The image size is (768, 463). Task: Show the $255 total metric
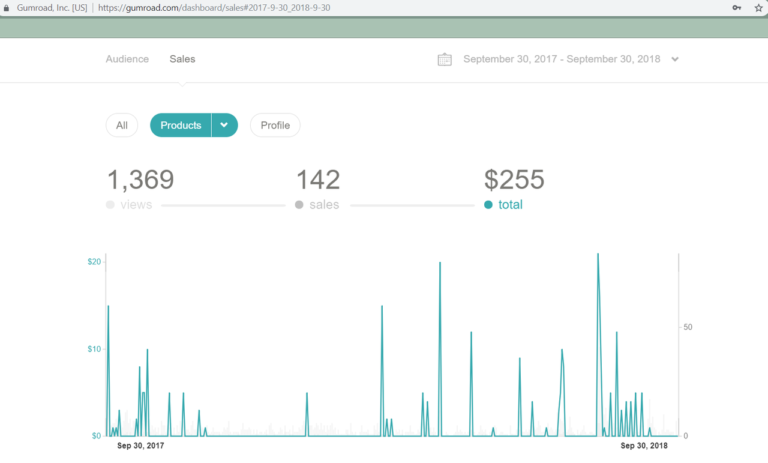click(x=514, y=180)
